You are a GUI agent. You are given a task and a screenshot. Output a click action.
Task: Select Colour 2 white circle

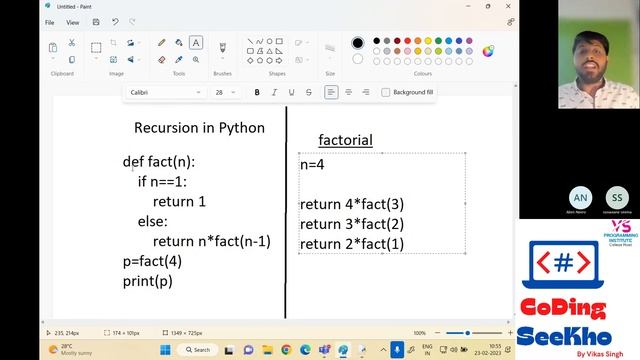click(358, 59)
